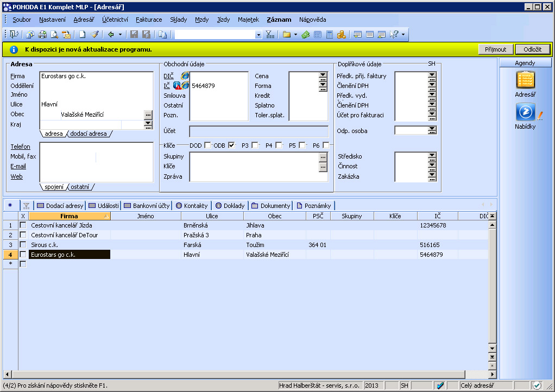Check the row checkbox for Cestovní kancelář Jízda
555x392 pixels.
coord(23,225)
